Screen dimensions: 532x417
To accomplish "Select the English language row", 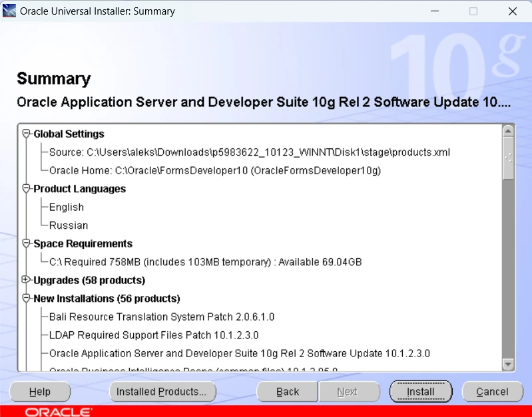I will 67,207.
